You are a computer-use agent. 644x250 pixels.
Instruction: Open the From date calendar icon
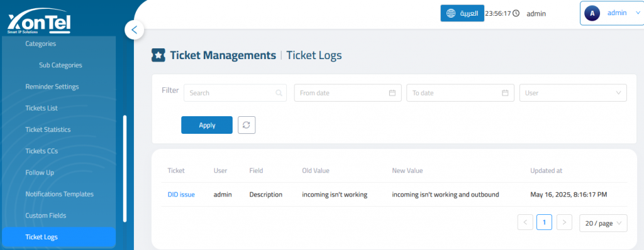(392, 93)
